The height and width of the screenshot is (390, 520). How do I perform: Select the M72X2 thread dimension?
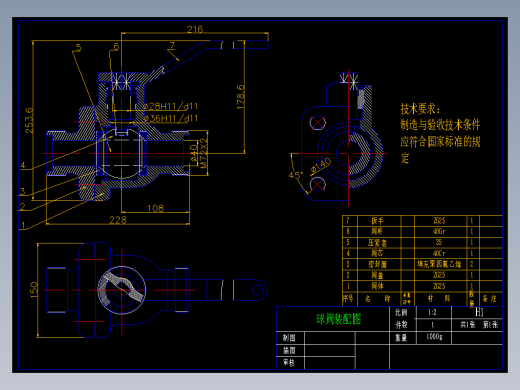pyautogui.click(x=204, y=153)
